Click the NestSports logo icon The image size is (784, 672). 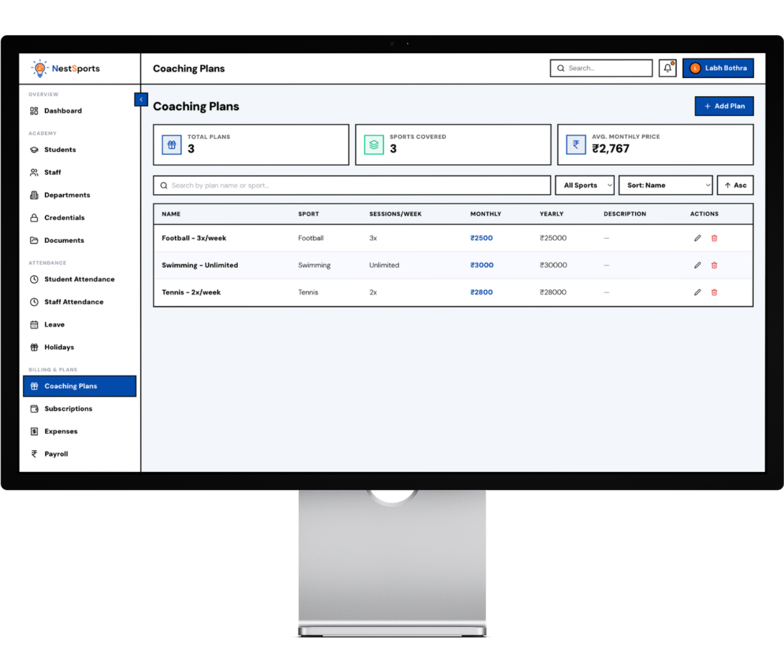click(x=39, y=69)
